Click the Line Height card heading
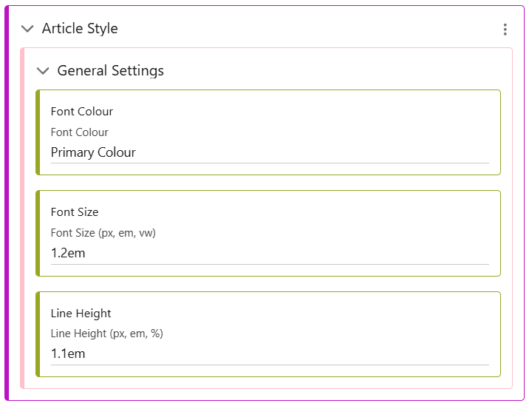This screenshot has width=532, height=406. point(81,314)
